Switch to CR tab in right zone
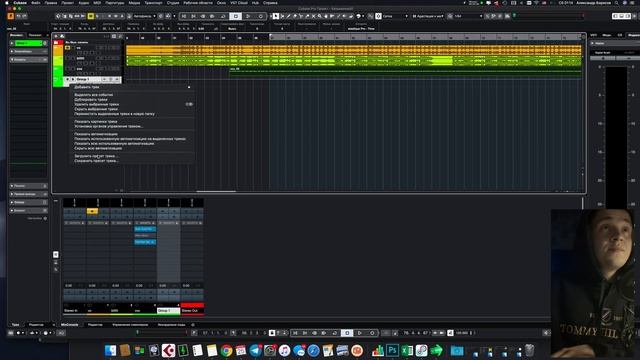Viewport: 640px width, 360px height. [x=620, y=35]
